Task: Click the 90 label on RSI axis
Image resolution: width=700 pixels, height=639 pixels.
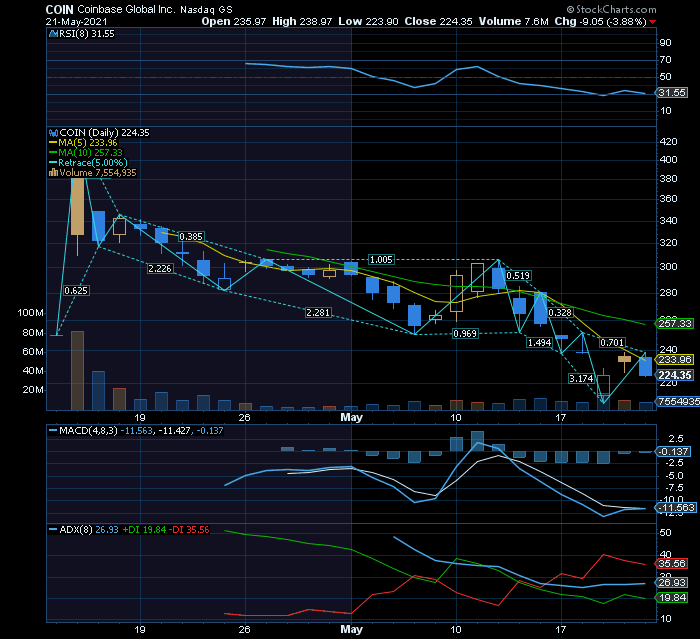Action: pos(666,42)
